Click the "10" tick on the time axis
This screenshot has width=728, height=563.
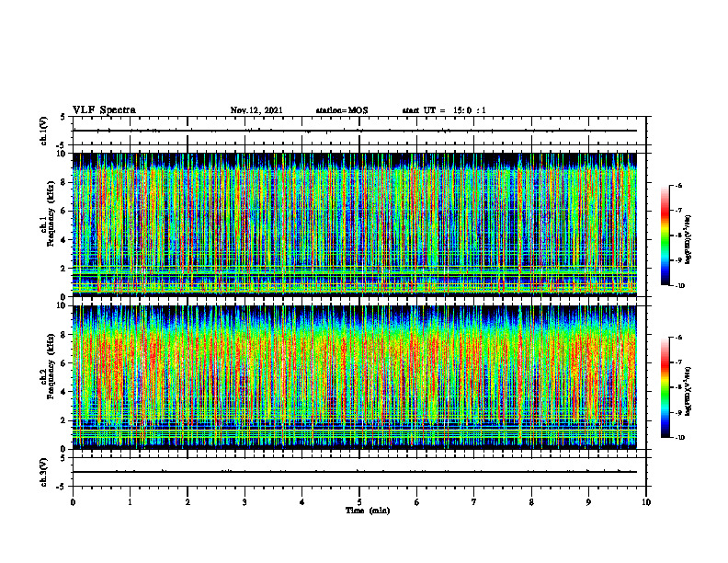coord(646,502)
